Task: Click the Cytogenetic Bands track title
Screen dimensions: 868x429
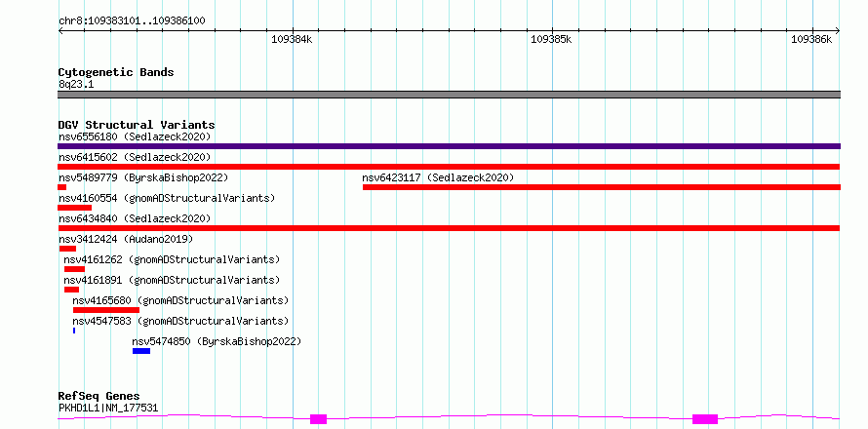Action: [116, 72]
